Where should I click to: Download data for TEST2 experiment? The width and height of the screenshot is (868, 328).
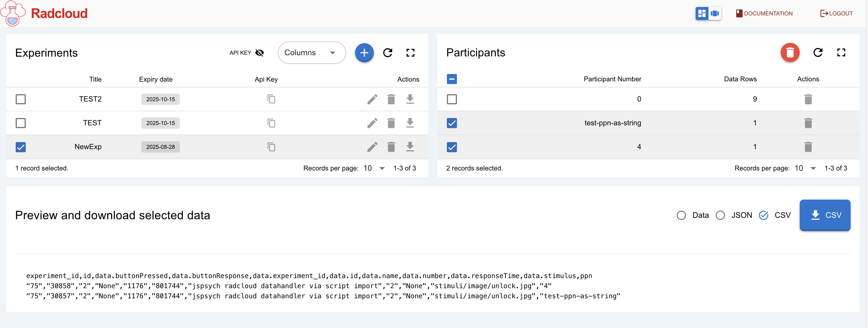tap(410, 99)
